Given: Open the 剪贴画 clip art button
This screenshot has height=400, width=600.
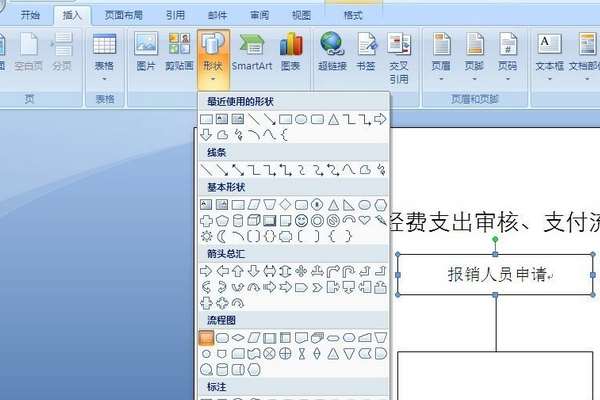Looking at the screenshot, I should 179,52.
